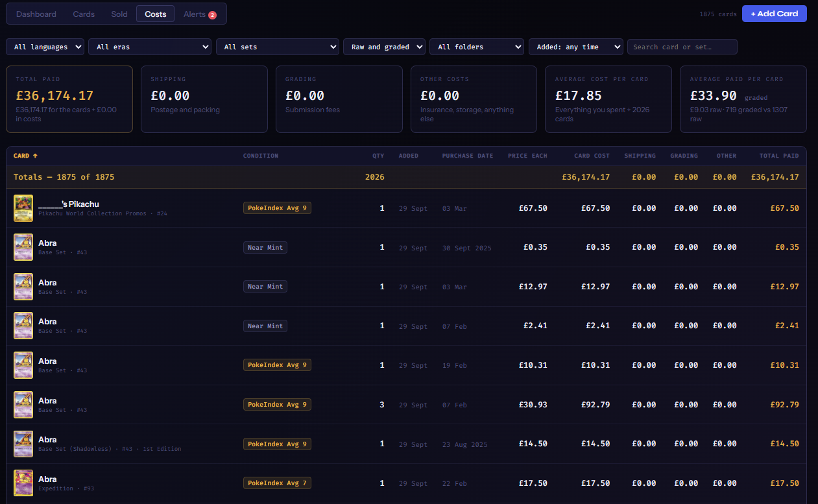
Task: Sort by the CARD column header
Action: pos(26,156)
